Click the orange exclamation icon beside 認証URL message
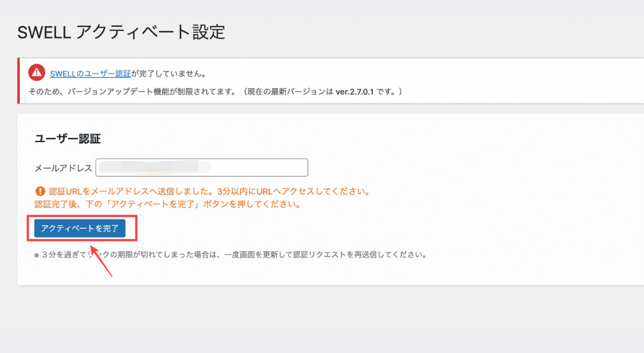This screenshot has width=644, height=353. click(x=40, y=191)
